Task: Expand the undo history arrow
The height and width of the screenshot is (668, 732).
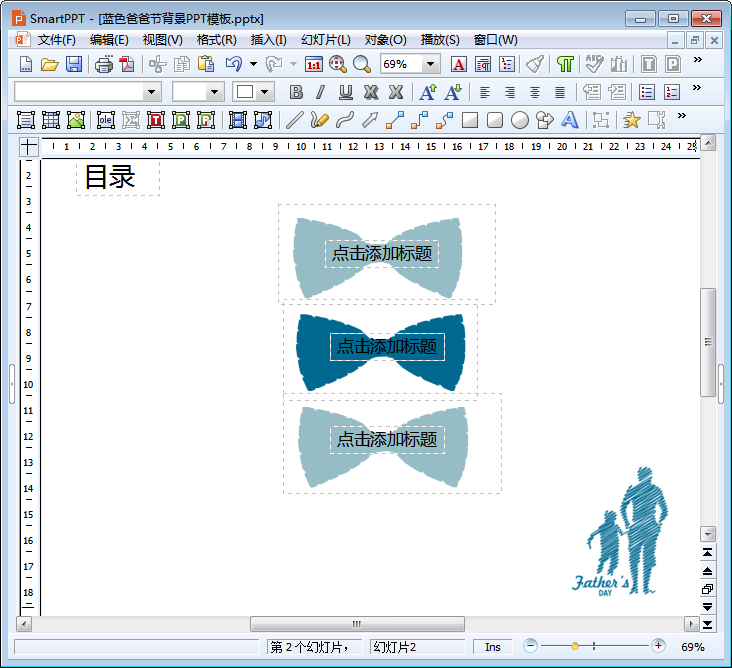Action: [x=253, y=64]
